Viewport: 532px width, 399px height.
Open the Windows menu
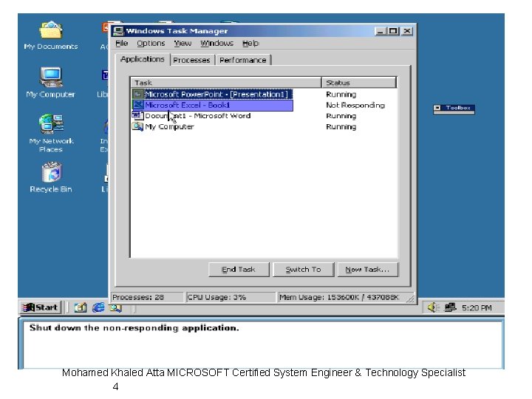(x=216, y=44)
